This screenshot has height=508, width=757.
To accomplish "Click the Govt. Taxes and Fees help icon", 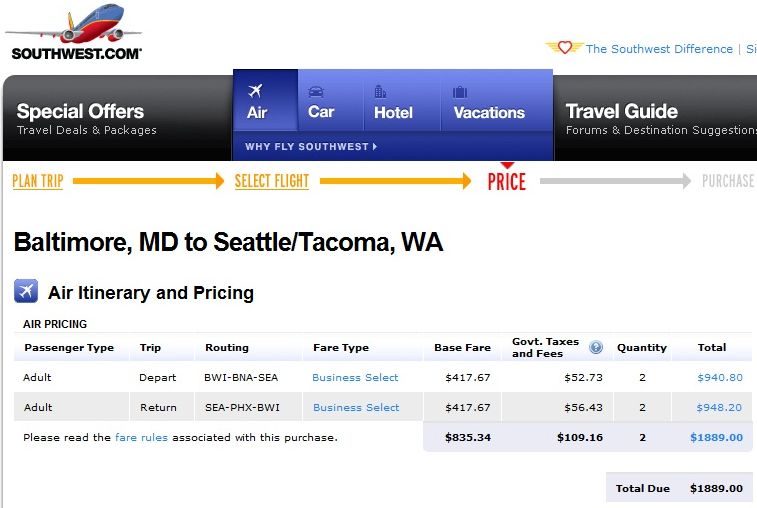I will tap(596, 347).
